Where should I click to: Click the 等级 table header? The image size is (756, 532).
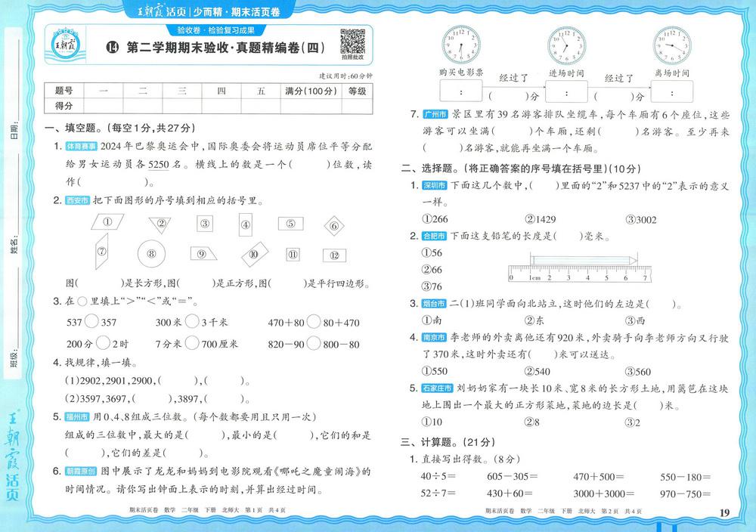click(x=358, y=91)
